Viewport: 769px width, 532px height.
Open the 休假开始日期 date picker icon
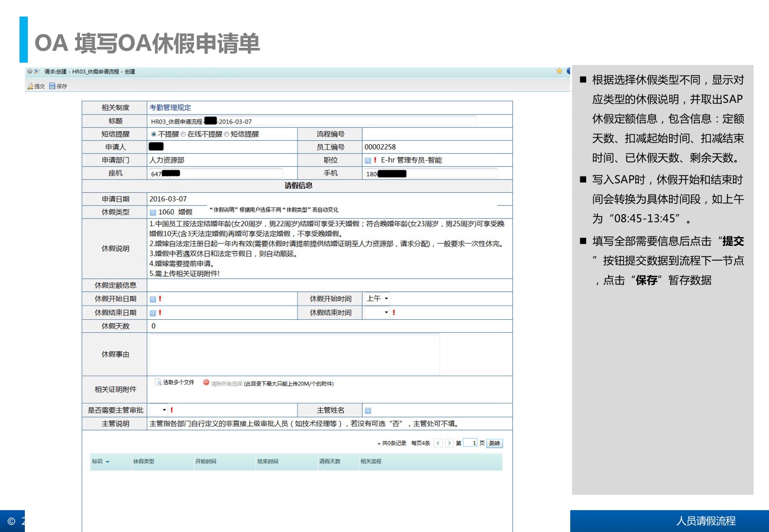[153, 299]
